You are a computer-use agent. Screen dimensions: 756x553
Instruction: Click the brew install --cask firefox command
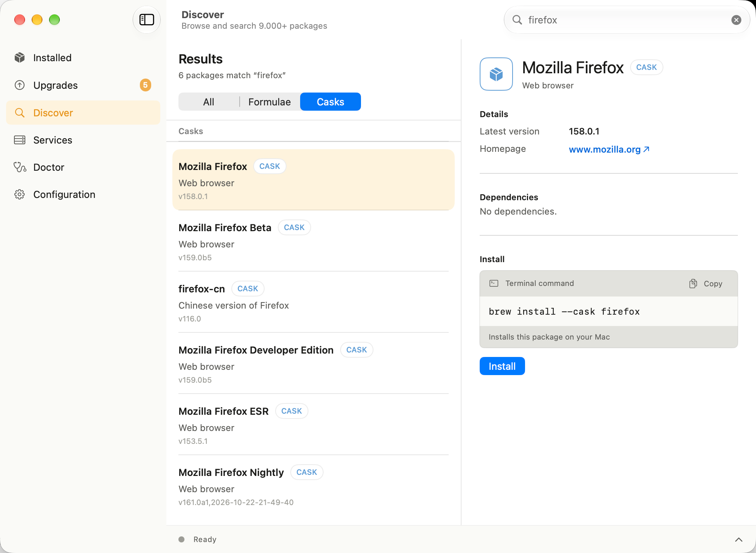pyautogui.click(x=564, y=312)
